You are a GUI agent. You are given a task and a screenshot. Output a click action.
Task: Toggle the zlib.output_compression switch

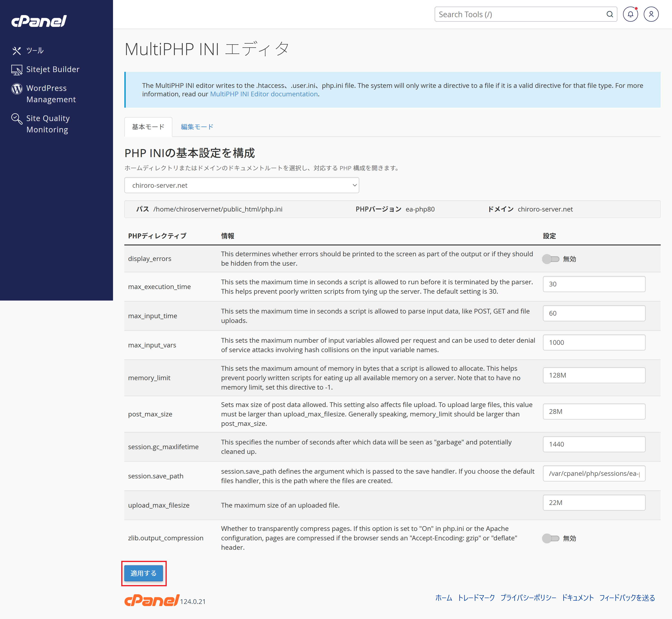(x=551, y=538)
